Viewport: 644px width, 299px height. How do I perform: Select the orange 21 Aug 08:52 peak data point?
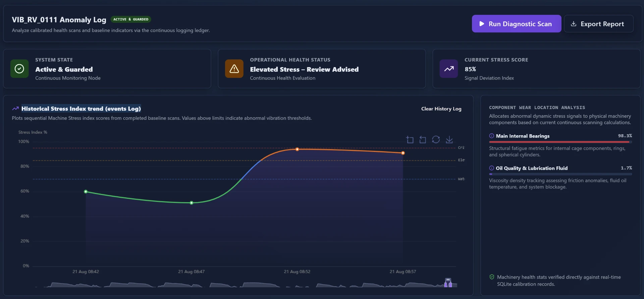tap(297, 149)
